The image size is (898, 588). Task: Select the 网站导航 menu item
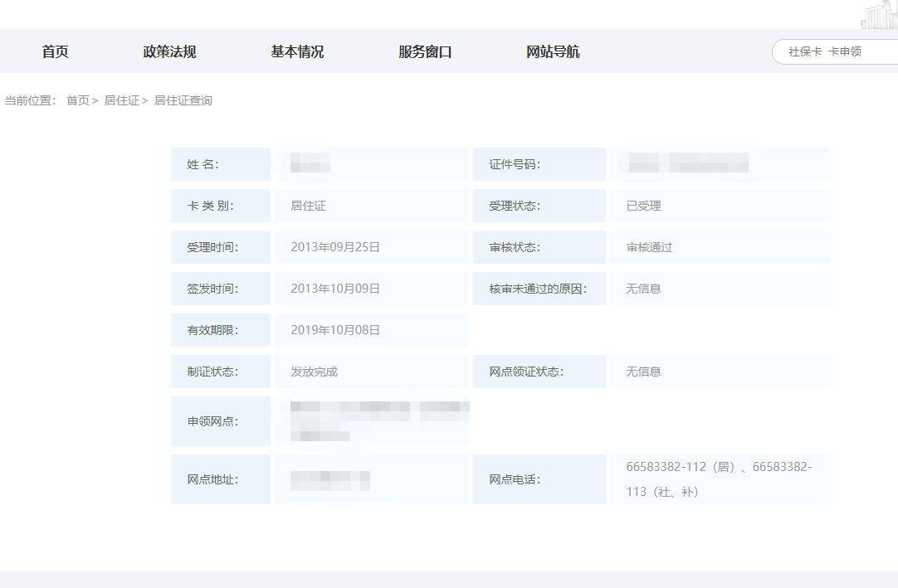tap(553, 51)
